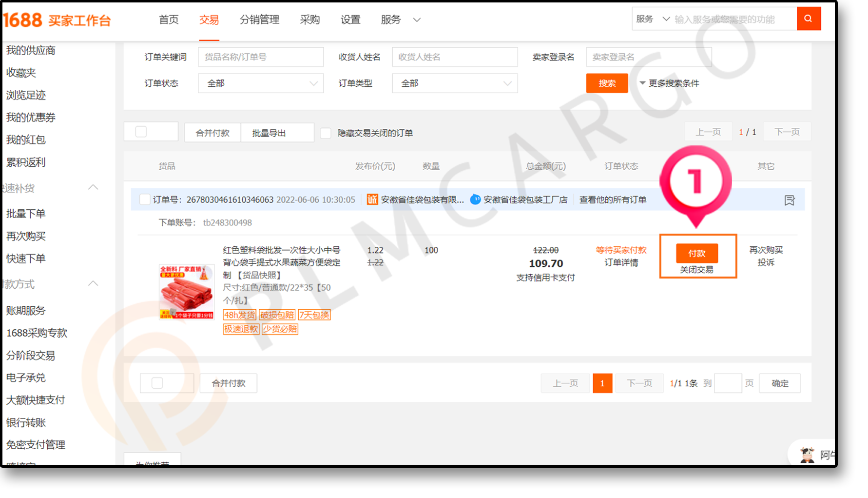The width and height of the screenshot is (868, 498).
Task: Open the order details link
Action: click(621, 263)
